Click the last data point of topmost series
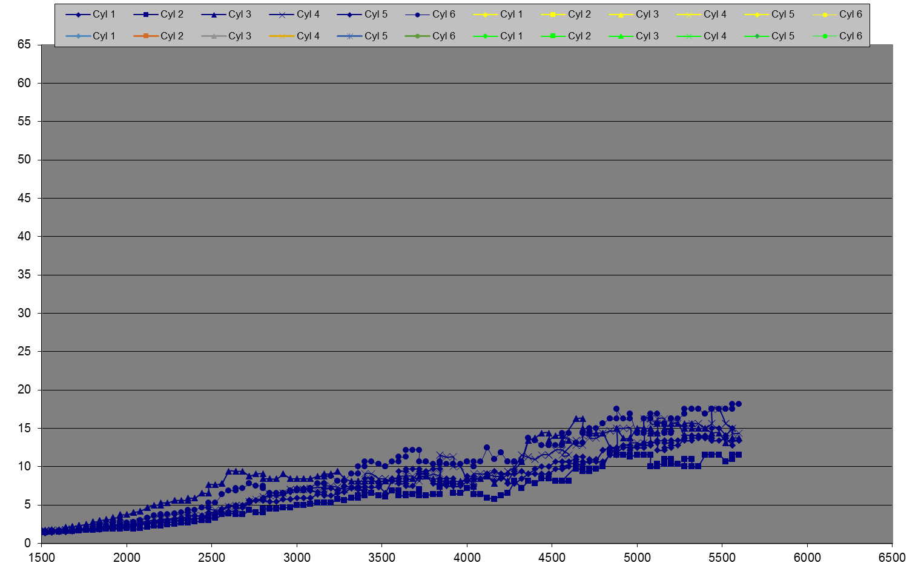 [739, 404]
